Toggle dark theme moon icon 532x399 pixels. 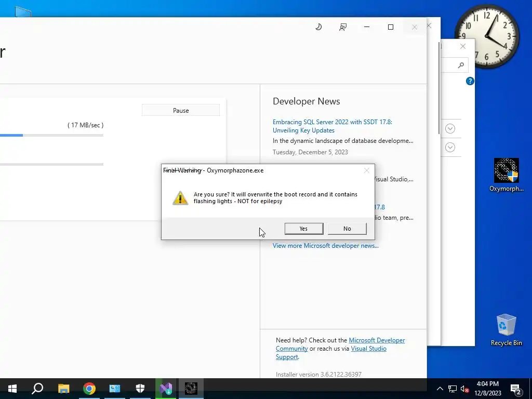[318, 27]
